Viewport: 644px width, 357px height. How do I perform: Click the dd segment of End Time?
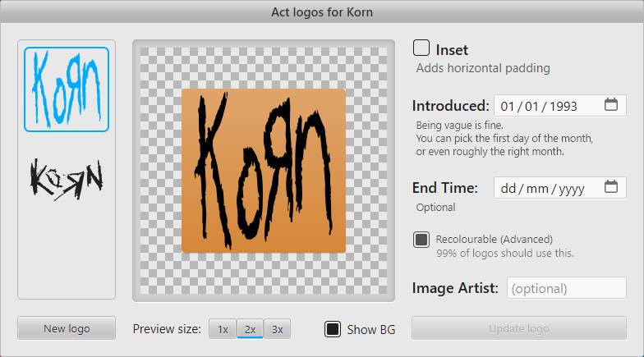(508, 188)
